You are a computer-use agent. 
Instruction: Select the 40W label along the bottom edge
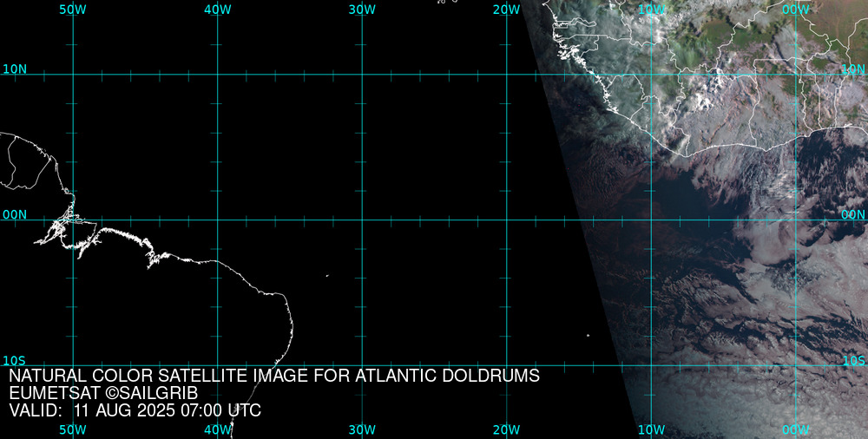(218, 429)
